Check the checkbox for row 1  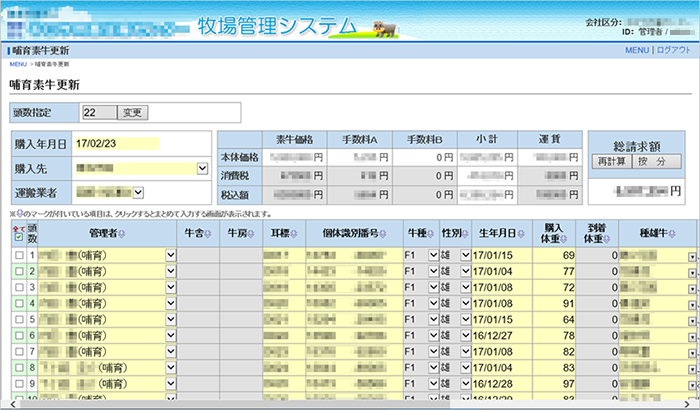click(x=17, y=256)
